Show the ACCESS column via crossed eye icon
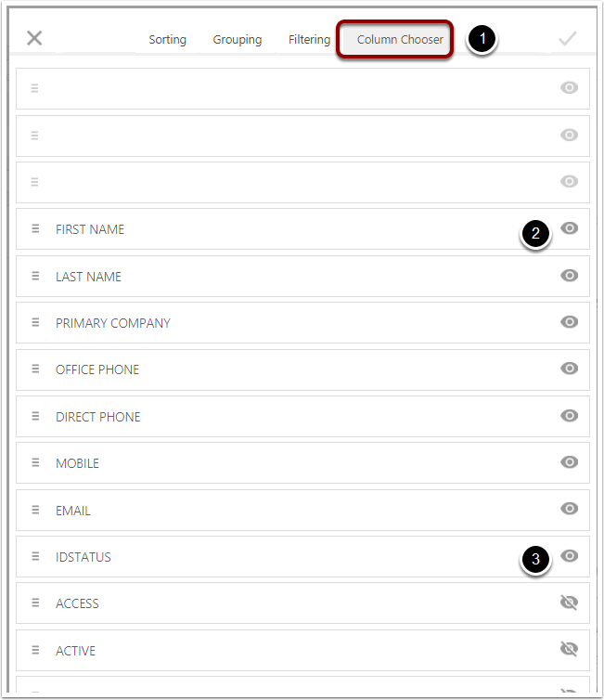The height and width of the screenshot is (700, 604). pos(569,603)
